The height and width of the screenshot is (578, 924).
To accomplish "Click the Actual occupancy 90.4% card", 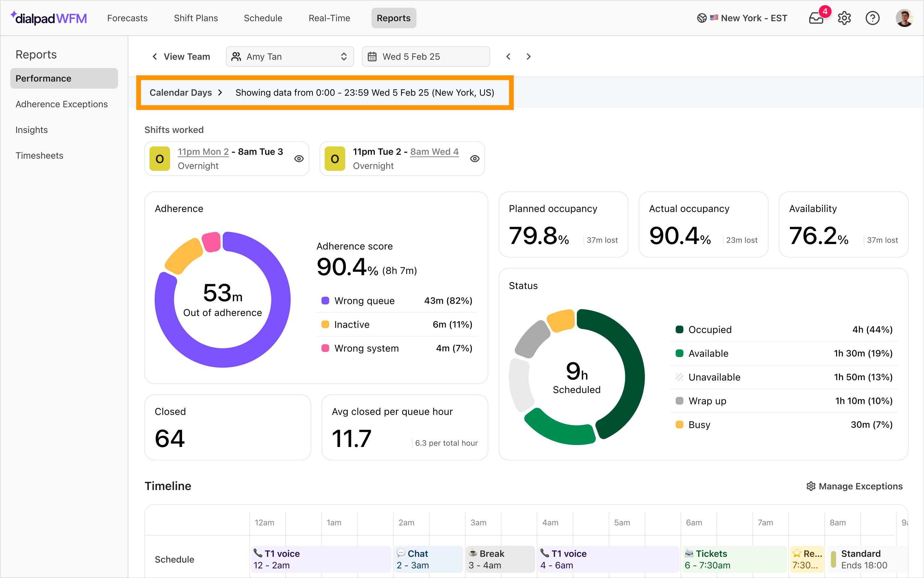I will 703,224.
